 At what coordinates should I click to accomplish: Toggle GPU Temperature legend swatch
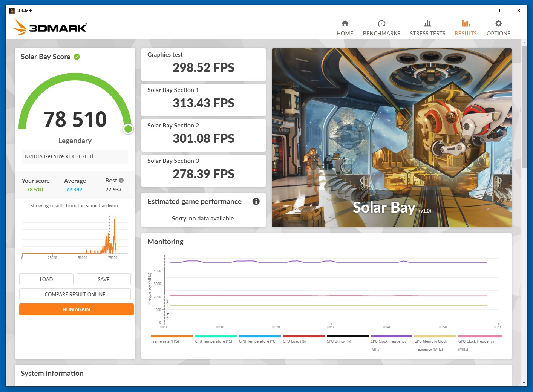click(260, 336)
